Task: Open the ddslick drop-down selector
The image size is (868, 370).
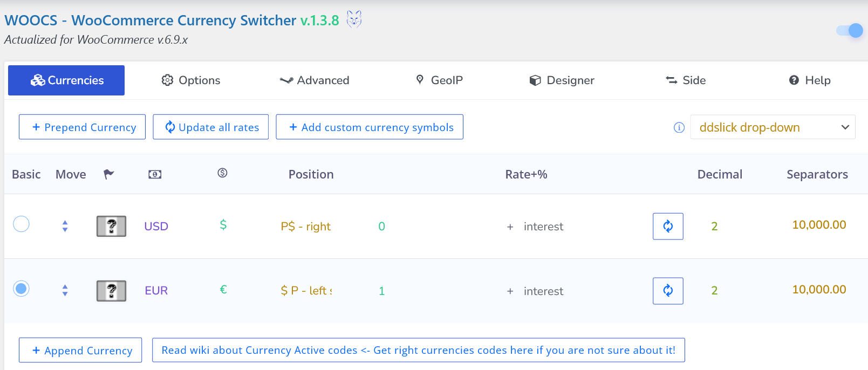Action: pos(773,127)
